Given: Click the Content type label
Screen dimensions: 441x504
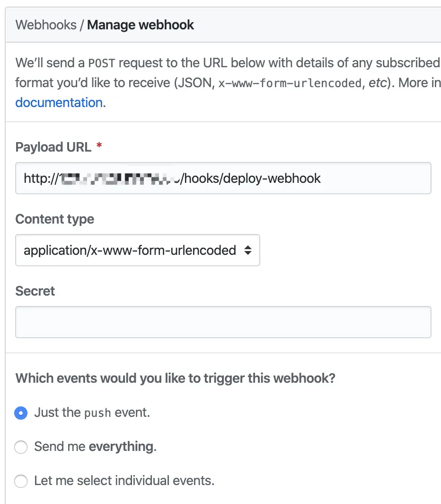Looking at the screenshot, I should pos(54,219).
